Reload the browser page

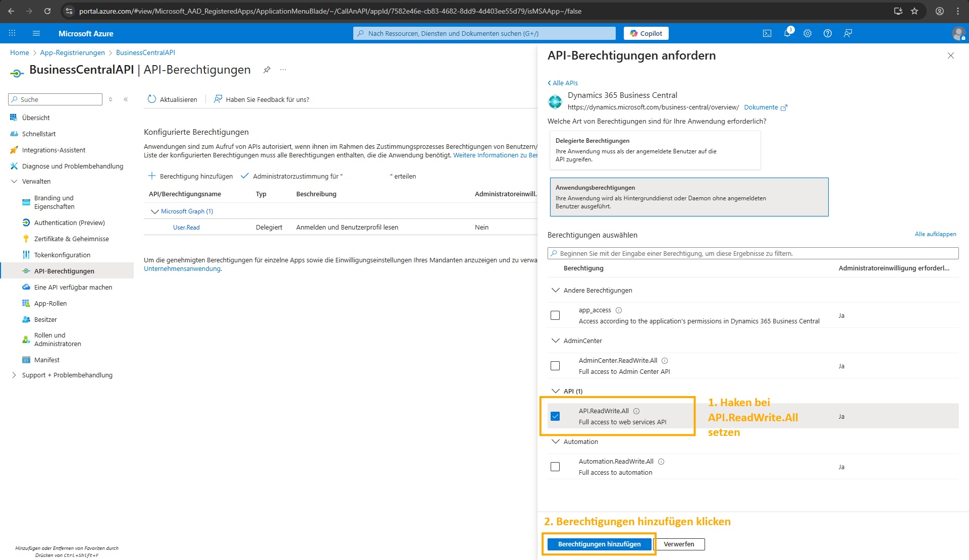[47, 11]
